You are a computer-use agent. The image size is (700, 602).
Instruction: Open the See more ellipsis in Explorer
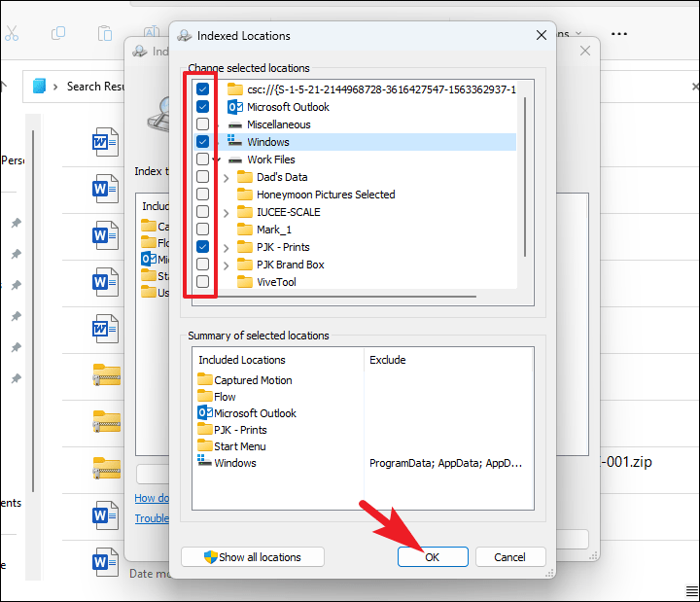618,34
